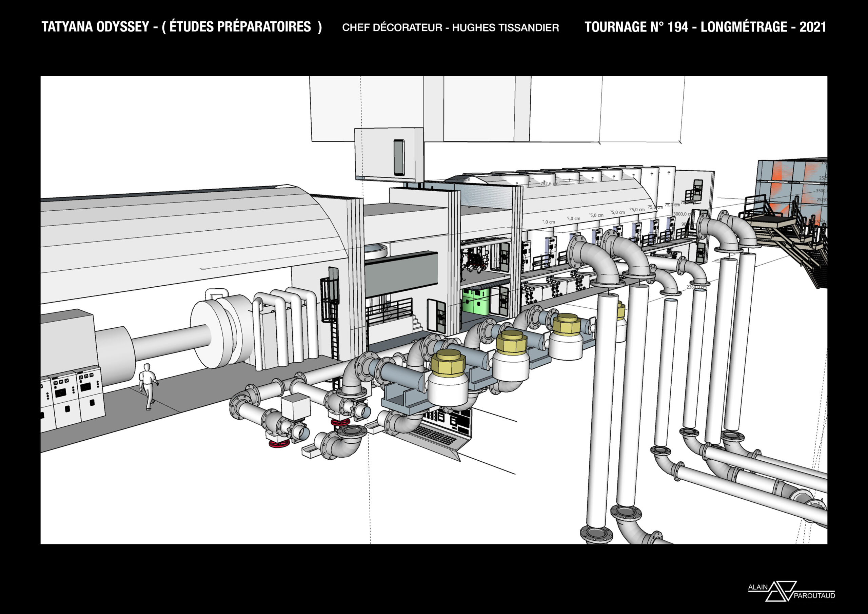Click the red valve handwheel at bottom
Image resolution: width=868 pixels, height=614 pixels.
click(x=279, y=444)
